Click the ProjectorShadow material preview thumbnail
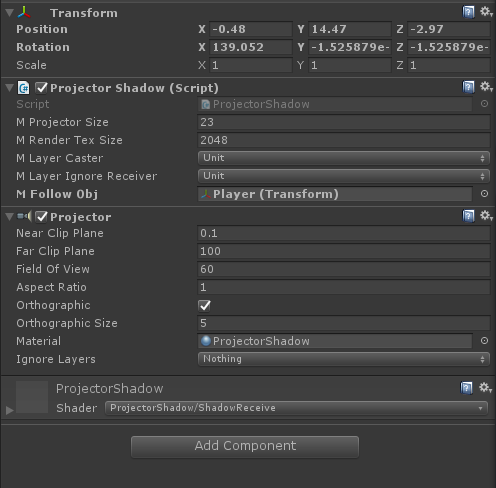Screen dimensions: 496x488 click(x=32, y=397)
